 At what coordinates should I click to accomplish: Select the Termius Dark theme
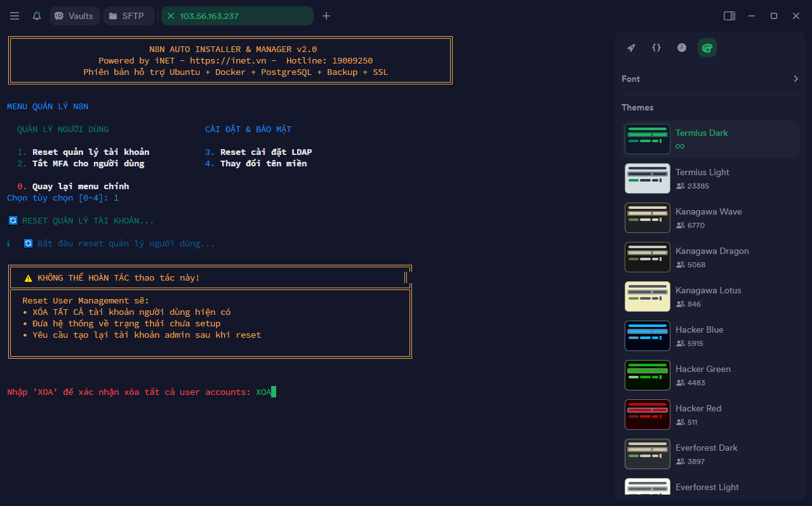click(x=710, y=139)
